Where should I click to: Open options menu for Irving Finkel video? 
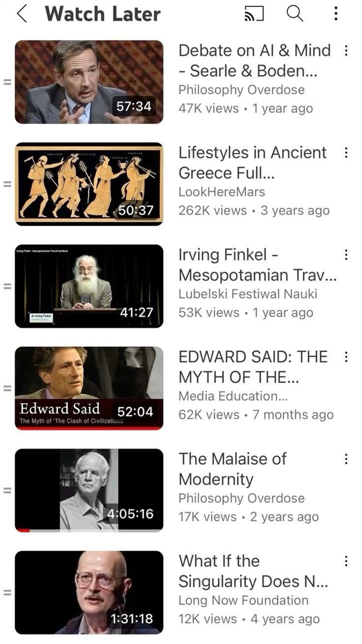point(346,255)
